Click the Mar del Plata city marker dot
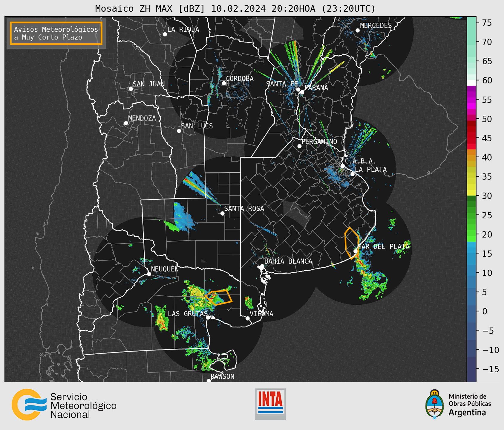504x430 pixels. tap(356, 251)
